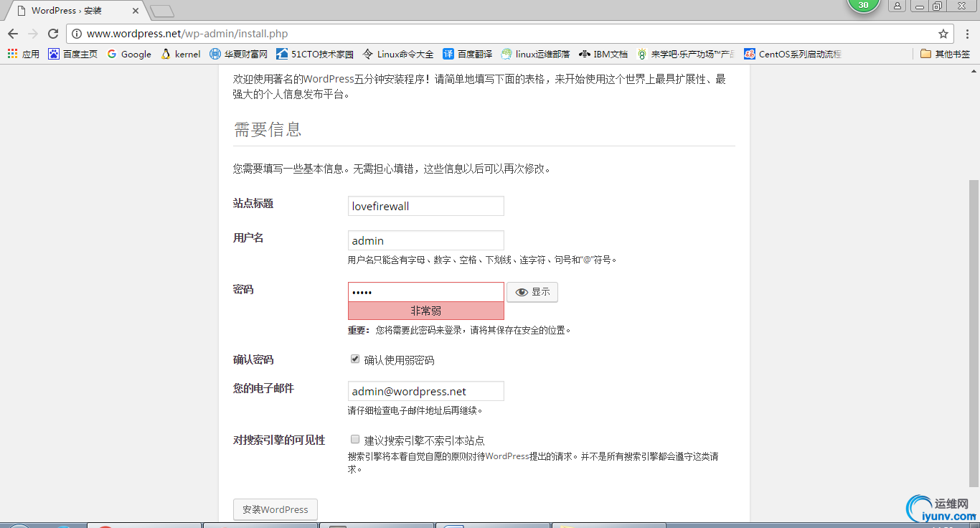
Task: Open the IBM文档 bookmark
Action: (x=603, y=54)
